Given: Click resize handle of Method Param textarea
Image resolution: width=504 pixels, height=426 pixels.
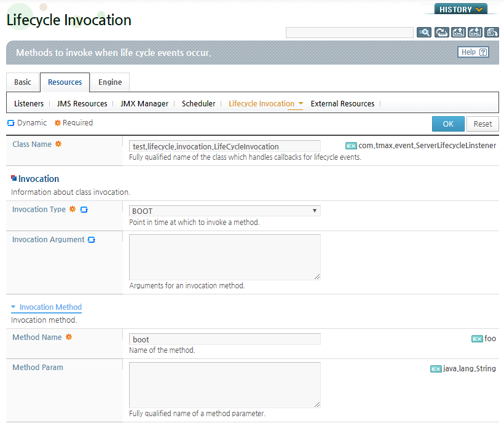Looking at the screenshot, I should tap(317, 404).
